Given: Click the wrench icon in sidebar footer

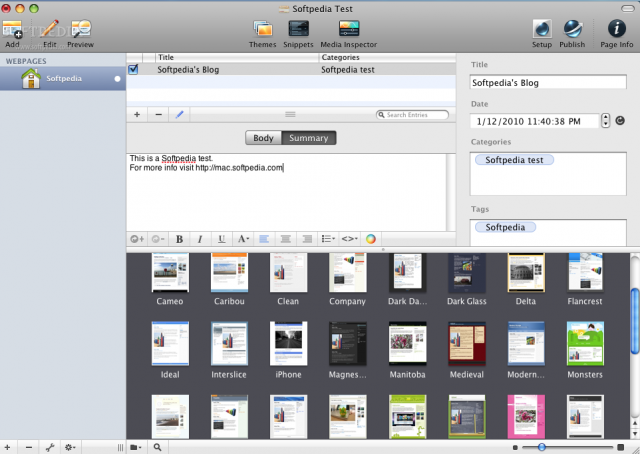Looking at the screenshot, I should [x=50, y=447].
